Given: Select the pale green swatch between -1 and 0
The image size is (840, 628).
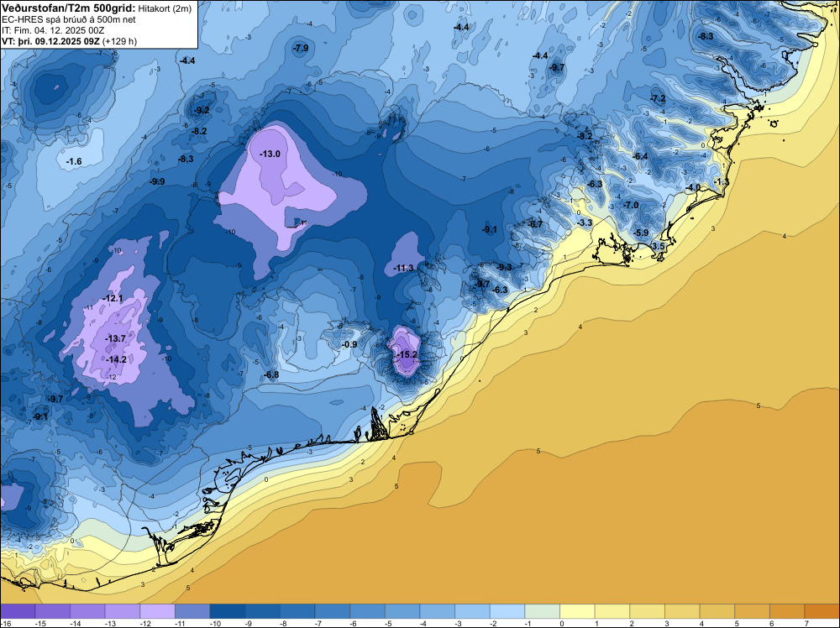Looking at the screenshot, I should 543,611.
